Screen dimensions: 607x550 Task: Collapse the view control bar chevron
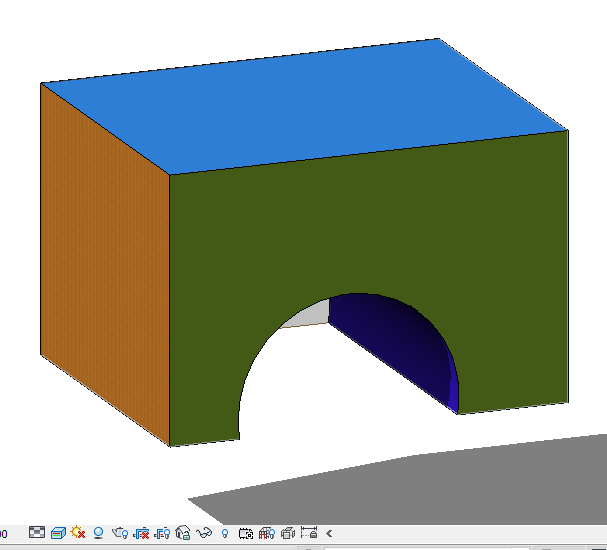[x=329, y=534]
